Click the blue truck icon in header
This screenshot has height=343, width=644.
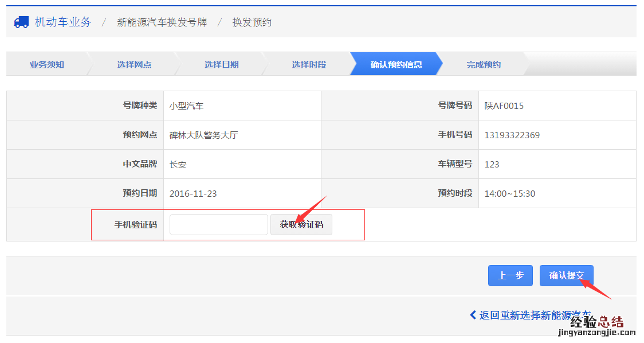[x=21, y=22]
